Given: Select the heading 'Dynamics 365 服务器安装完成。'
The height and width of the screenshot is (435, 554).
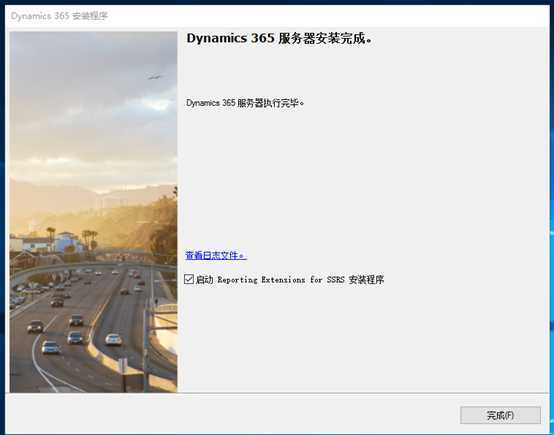Looking at the screenshot, I should [x=279, y=38].
